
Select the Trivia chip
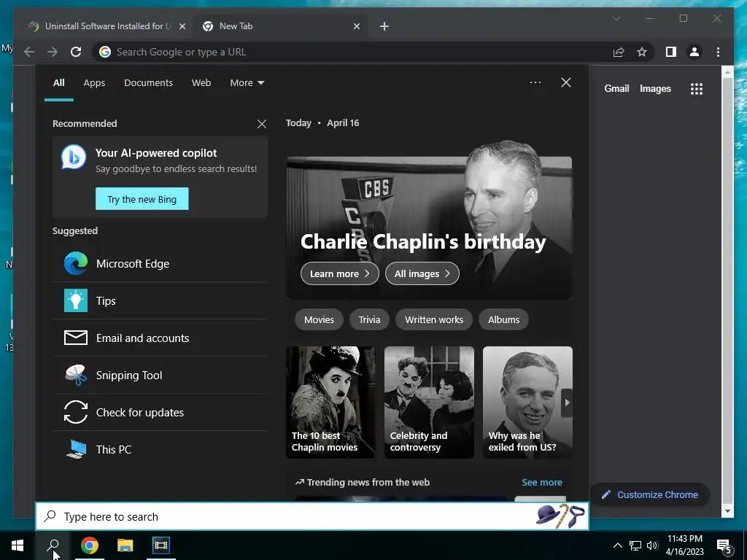(x=370, y=319)
